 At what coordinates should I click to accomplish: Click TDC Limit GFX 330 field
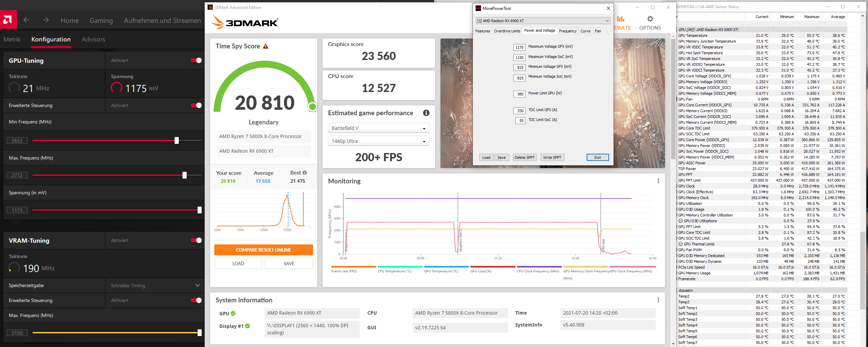[520, 111]
